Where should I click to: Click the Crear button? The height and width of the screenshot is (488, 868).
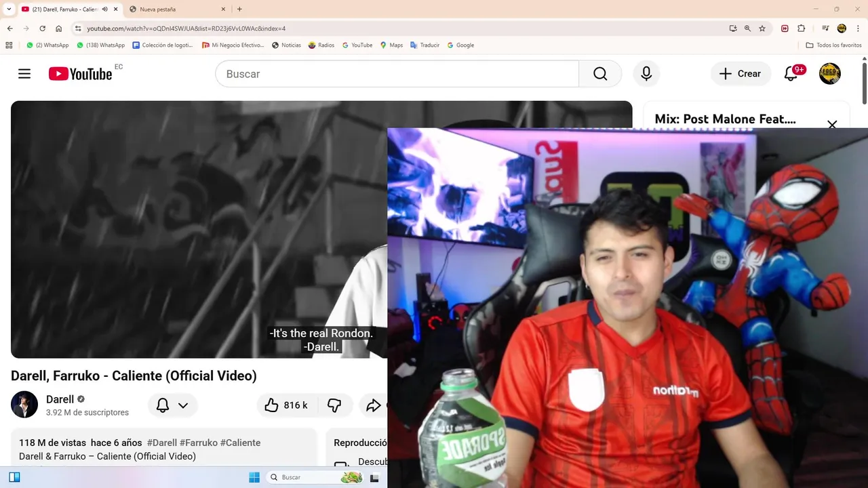[741, 74]
